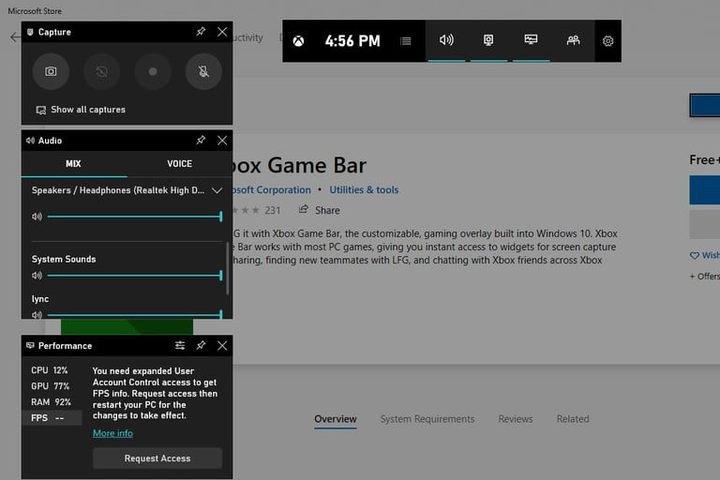Open the System Requirements tab
The width and height of the screenshot is (720, 480).
coord(428,419)
